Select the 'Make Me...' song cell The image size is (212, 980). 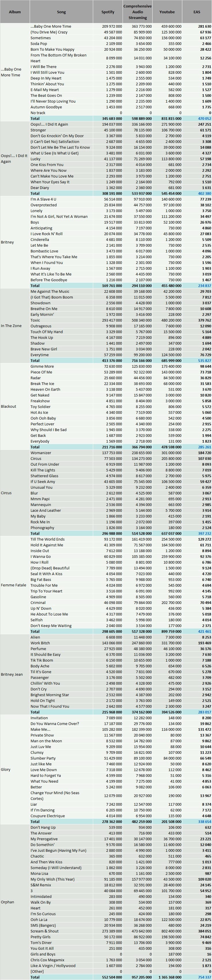[61, 729]
